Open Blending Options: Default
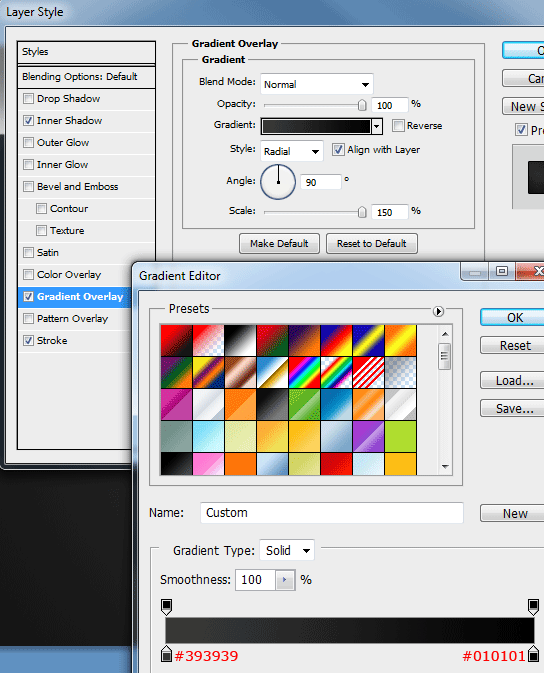The width and height of the screenshot is (544, 673). pyautogui.click(x=86, y=77)
